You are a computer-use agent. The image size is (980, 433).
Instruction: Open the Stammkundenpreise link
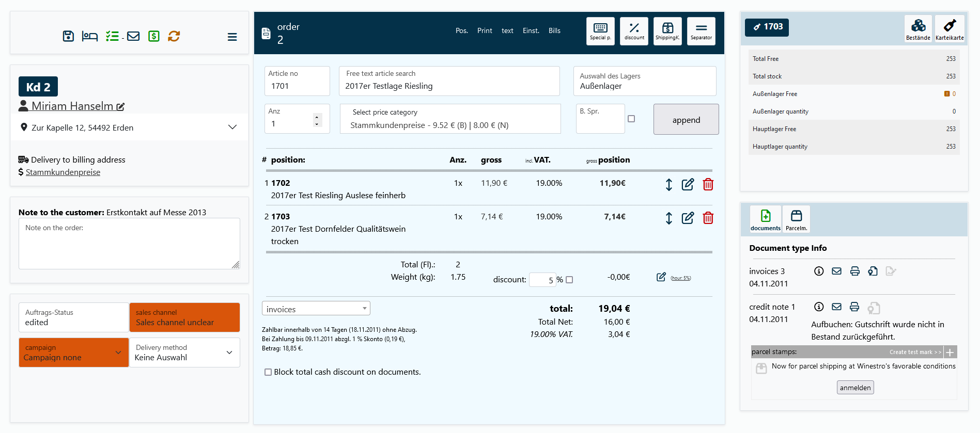[x=63, y=172]
